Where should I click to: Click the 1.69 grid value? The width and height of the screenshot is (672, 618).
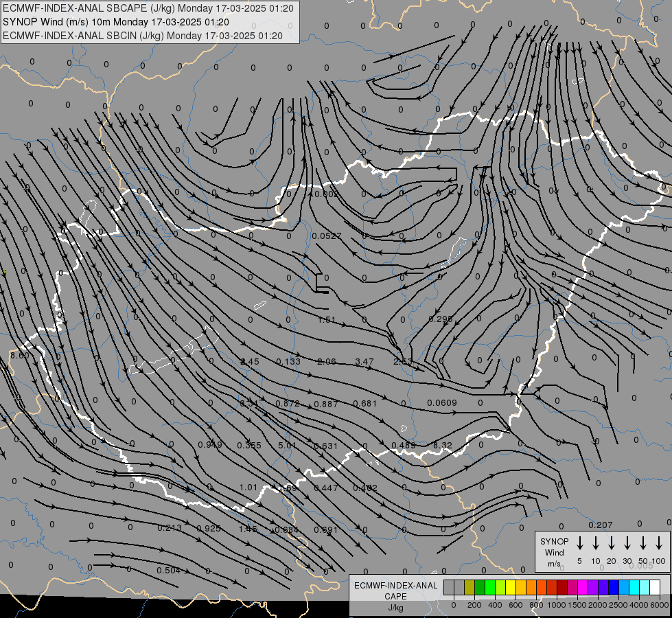click(x=288, y=488)
